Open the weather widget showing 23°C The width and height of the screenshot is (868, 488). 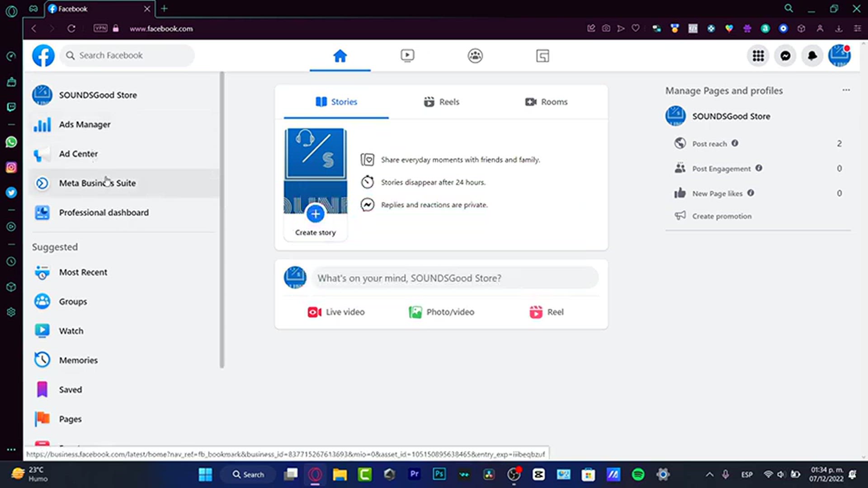coord(30,474)
